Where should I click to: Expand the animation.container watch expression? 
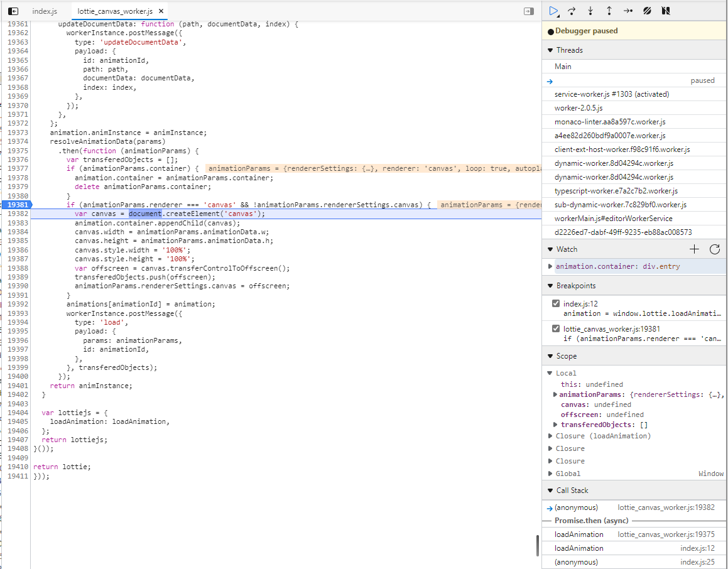[550, 266]
